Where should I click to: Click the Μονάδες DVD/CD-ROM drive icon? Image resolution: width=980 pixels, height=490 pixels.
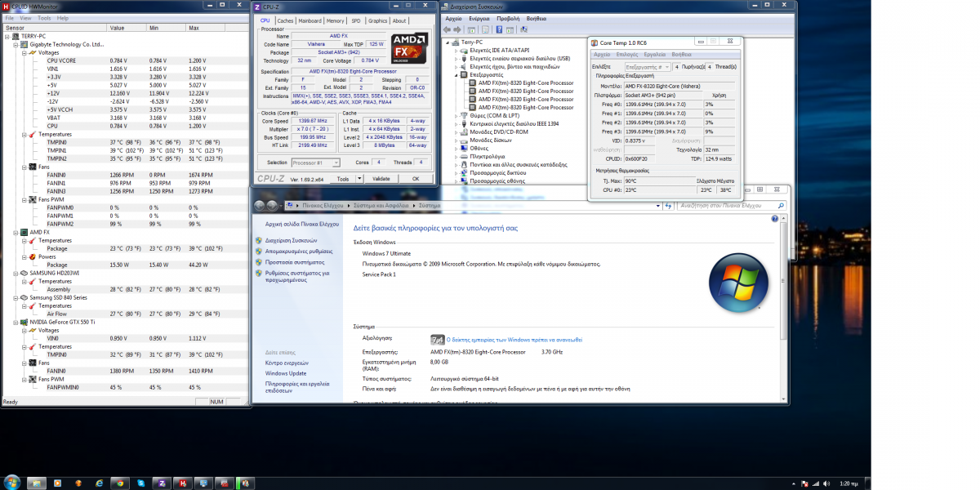pos(464,131)
